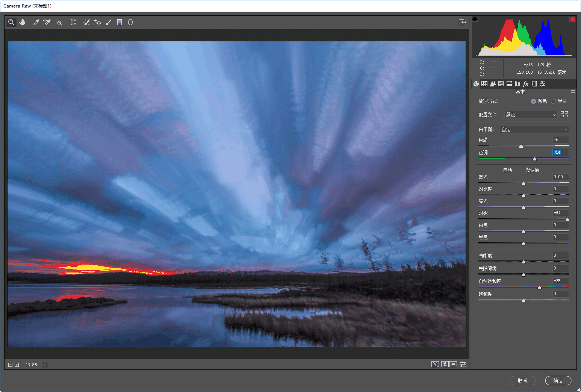
Task: Toggle highlight clipping warning in histogram
Action: (x=572, y=19)
